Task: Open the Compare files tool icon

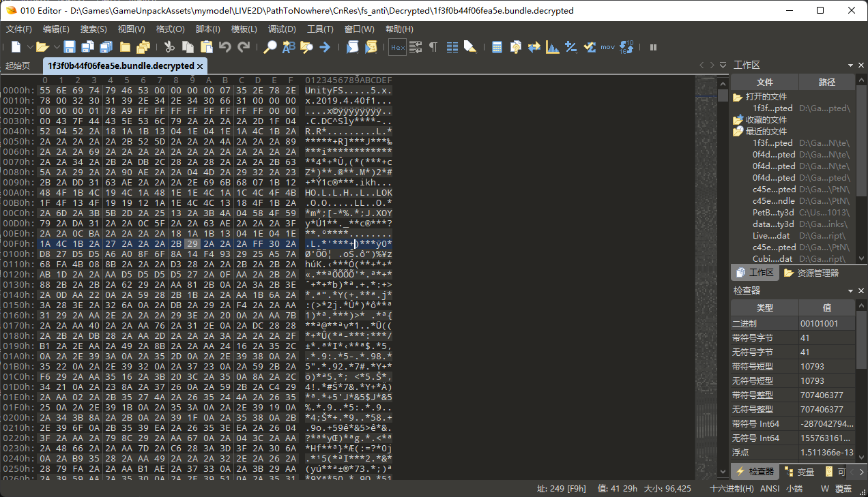Action: pos(515,47)
